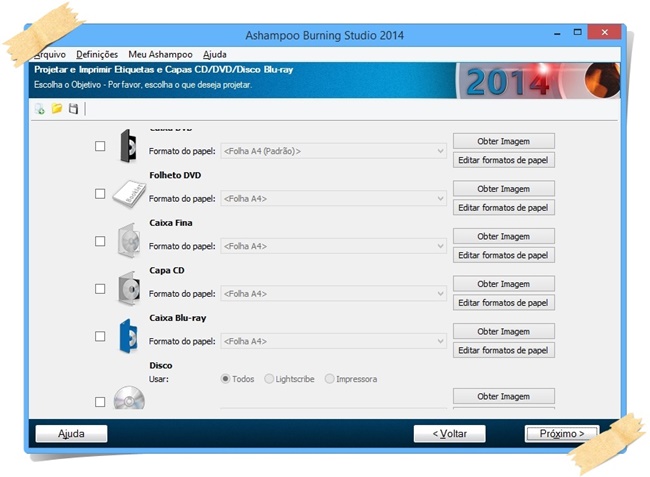Screen dimensions: 650x477
Task: Click Editar formatos de papel for Capa CD
Action: click(504, 303)
